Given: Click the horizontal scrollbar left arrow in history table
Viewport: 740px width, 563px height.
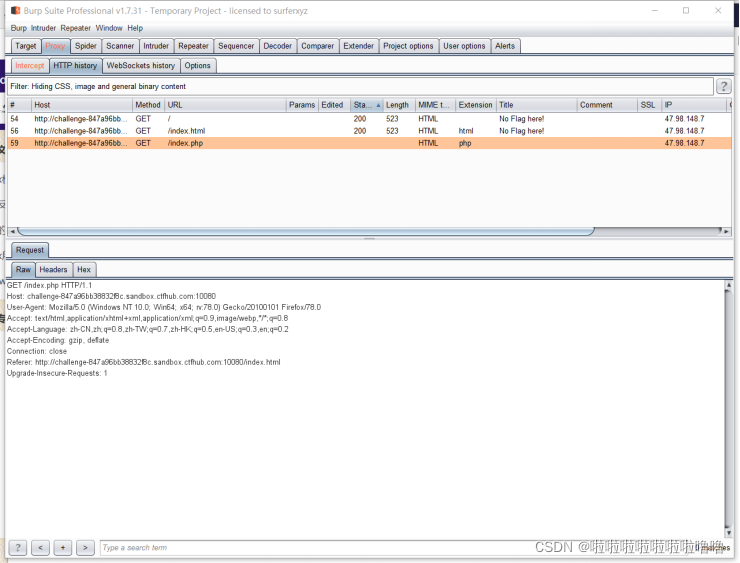Looking at the screenshot, I should tap(13, 231).
